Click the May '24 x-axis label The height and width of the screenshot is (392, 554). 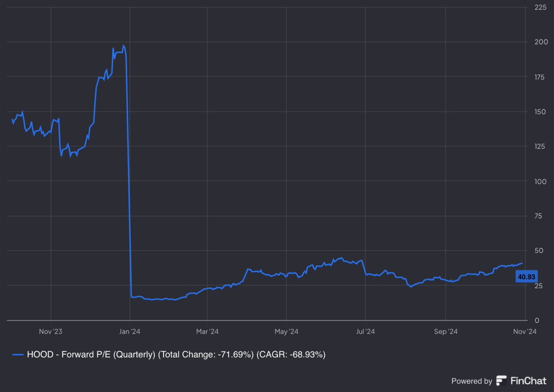[286, 331]
